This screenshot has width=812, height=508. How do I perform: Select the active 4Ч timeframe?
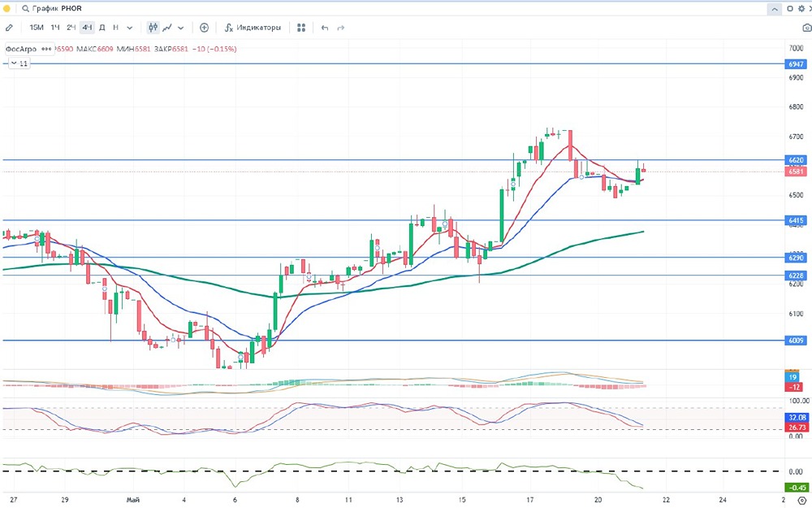(87, 28)
